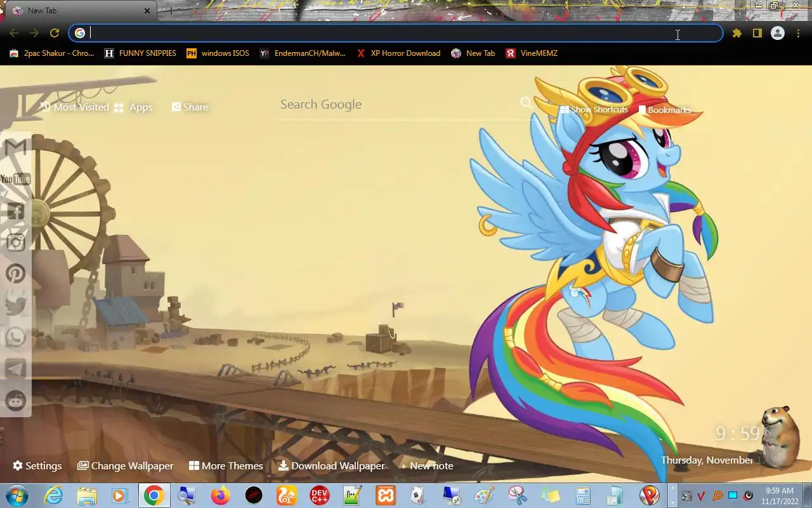Open Facebook icon in sidebar
Screen dimensions: 812x508
(15, 211)
